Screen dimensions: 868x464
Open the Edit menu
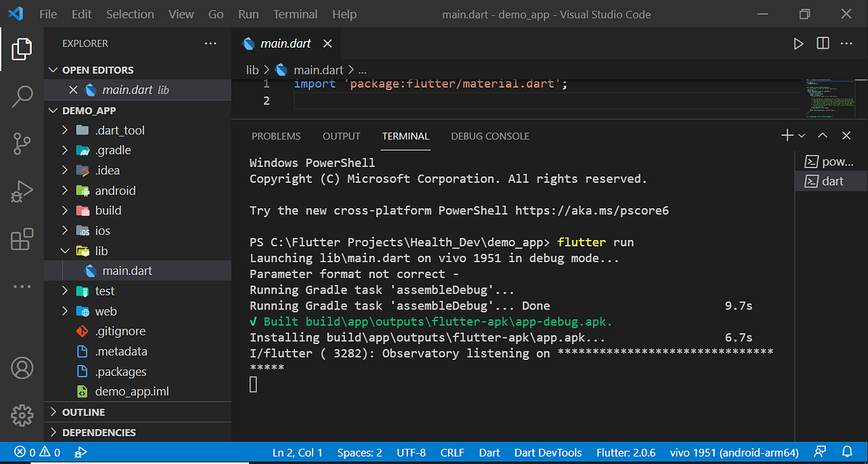pyautogui.click(x=82, y=14)
